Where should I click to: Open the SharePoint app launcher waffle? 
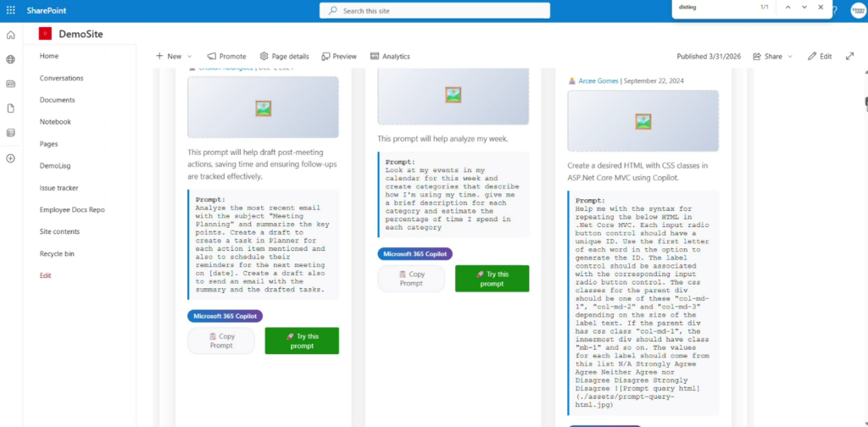click(x=10, y=10)
